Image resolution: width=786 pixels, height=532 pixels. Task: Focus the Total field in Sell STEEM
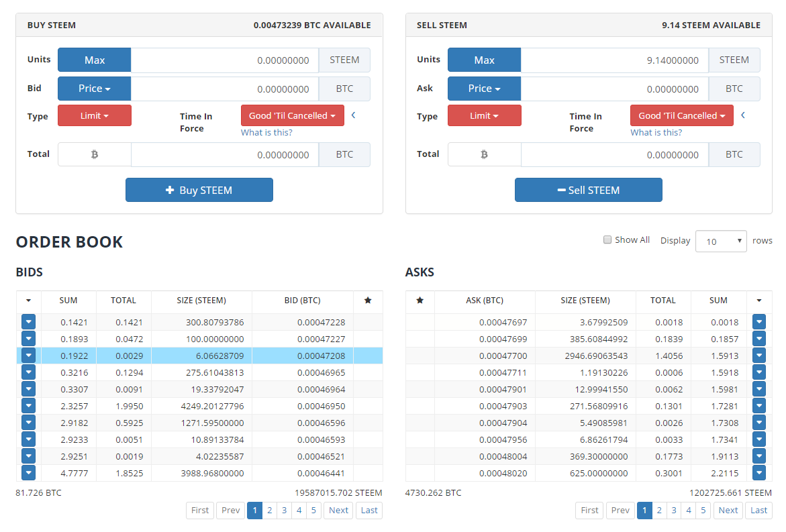click(x=615, y=154)
